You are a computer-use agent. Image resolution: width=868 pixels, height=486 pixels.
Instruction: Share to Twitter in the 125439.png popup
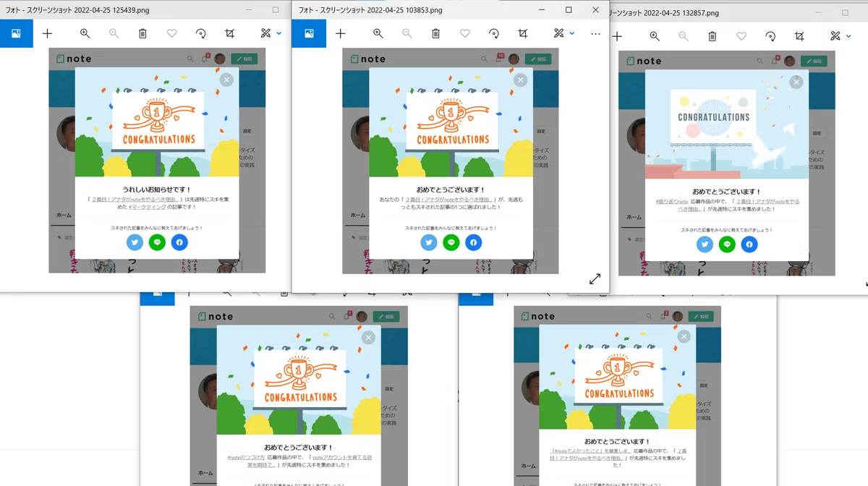(x=135, y=242)
